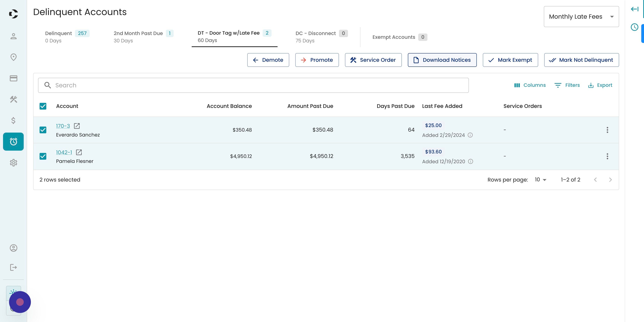
Task: Click the Download Notices button
Action: click(442, 60)
